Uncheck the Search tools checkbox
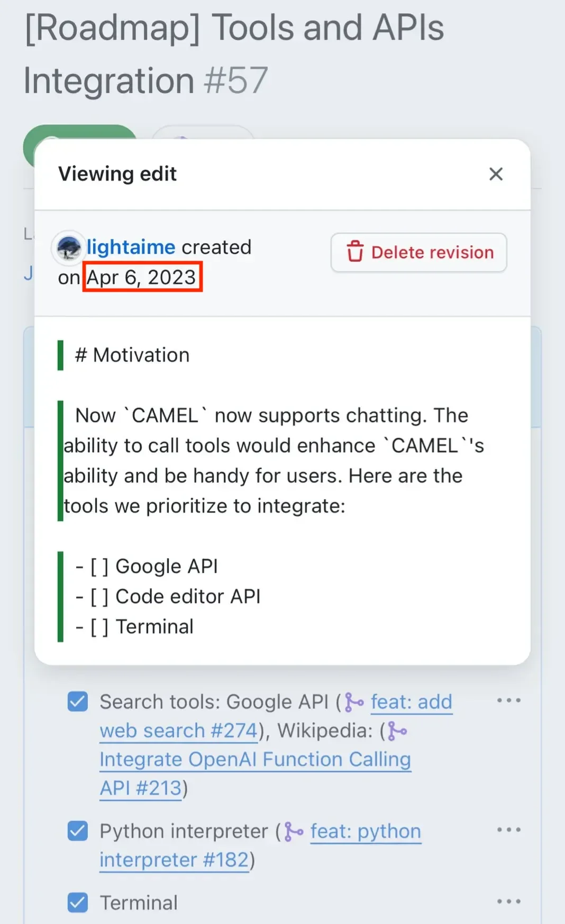Screen dimensions: 565x924 click(78, 701)
